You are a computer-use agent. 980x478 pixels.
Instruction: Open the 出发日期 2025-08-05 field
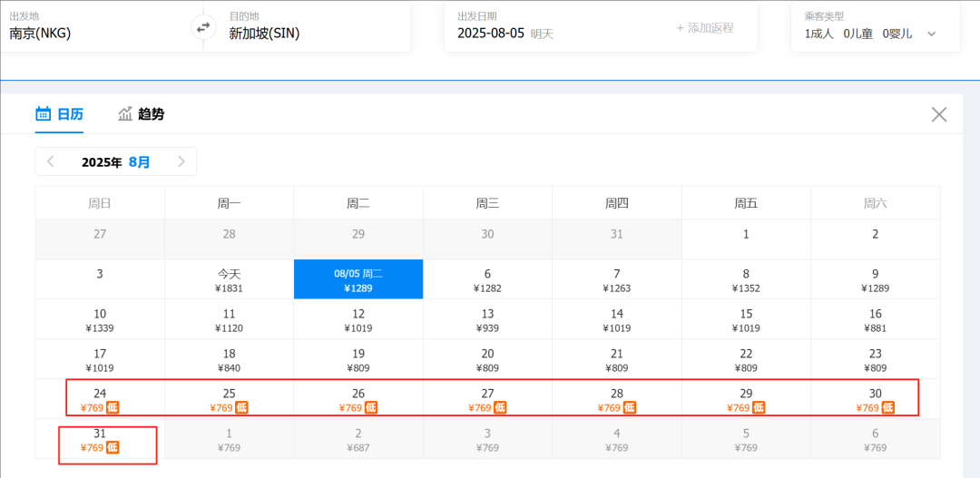[x=505, y=34]
